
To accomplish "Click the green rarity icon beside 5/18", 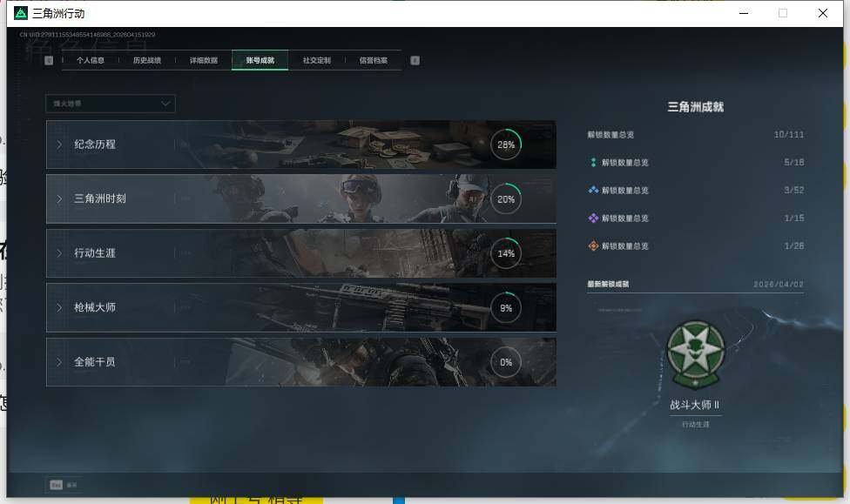I will [x=593, y=162].
